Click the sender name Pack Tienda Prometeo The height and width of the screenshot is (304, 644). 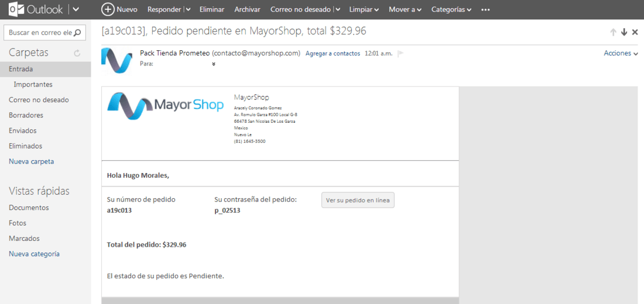point(175,53)
